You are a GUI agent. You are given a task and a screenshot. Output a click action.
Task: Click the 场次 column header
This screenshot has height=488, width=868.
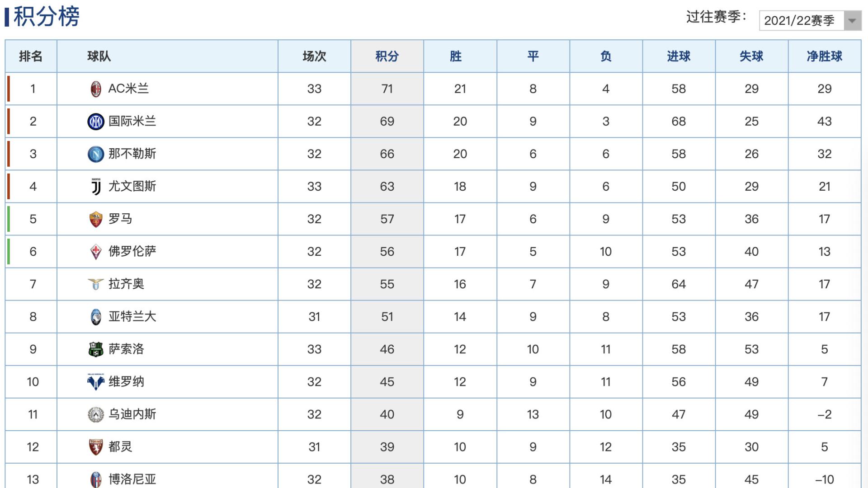coord(314,56)
